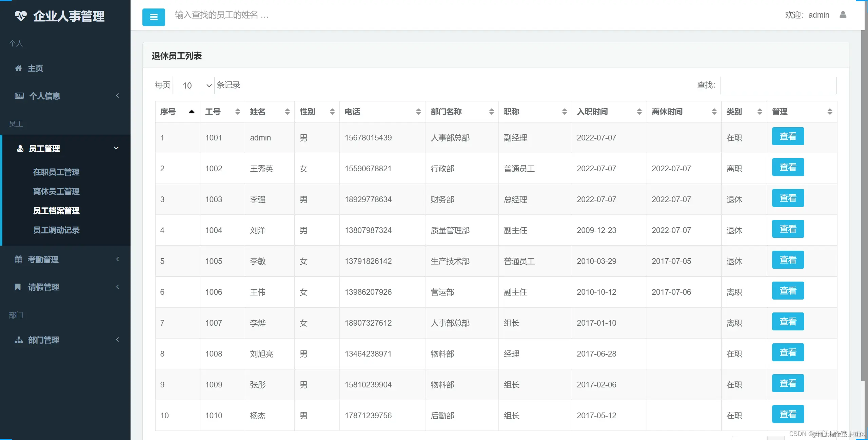Click the 部门管理 sitemap icon

click(19, 340)
